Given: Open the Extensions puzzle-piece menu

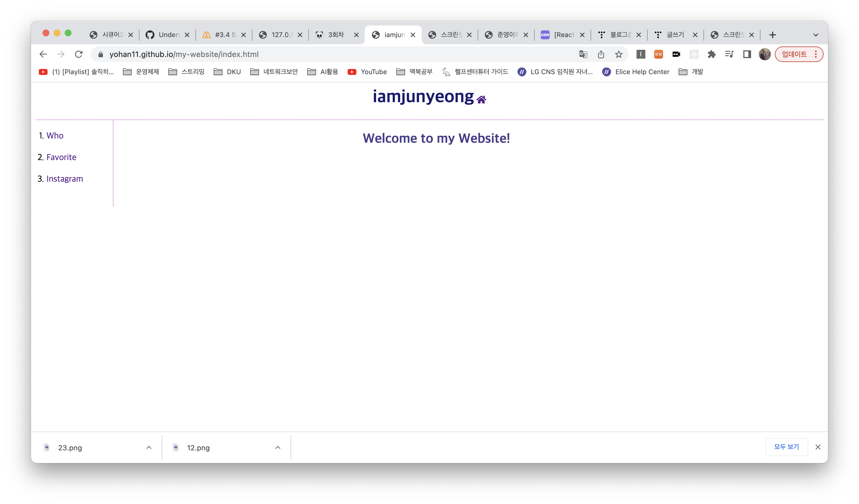Looking at the screenshot, I should click(x=711, y=54).
